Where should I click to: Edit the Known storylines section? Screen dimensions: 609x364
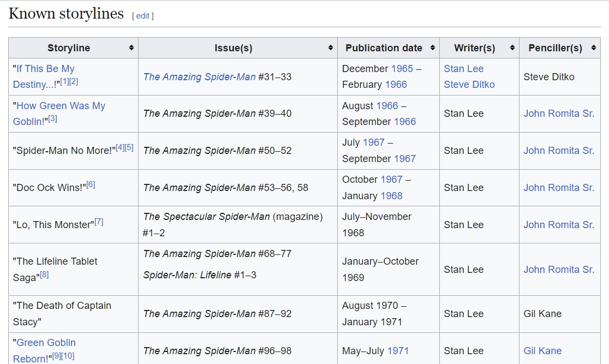pos(142,16)
